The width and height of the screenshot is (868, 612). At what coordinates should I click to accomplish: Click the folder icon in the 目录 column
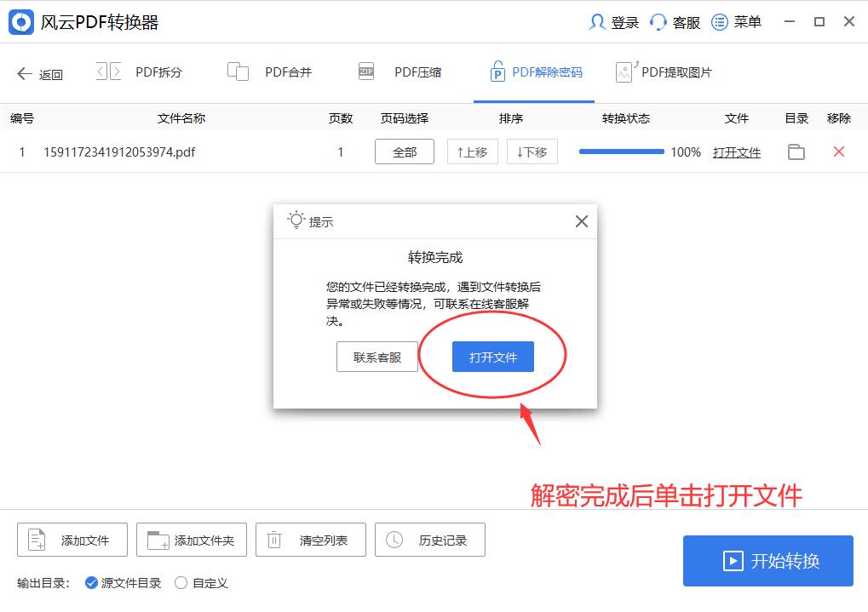pos(796,152)
